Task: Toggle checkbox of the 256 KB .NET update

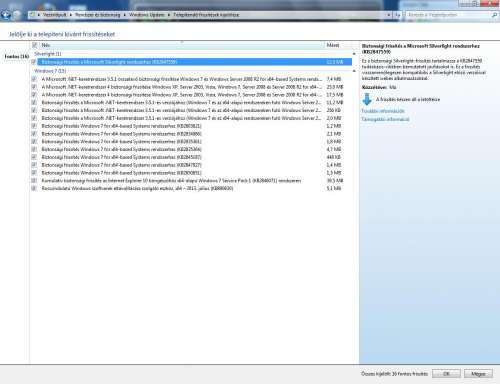Action: pyautogui.click(x=34, y=110)
